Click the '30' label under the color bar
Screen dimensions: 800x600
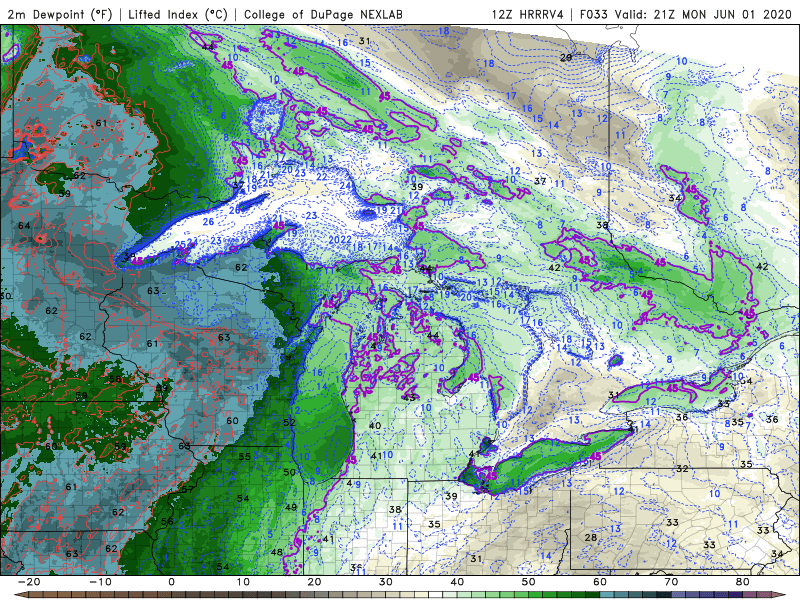click(x=386, y=582)
